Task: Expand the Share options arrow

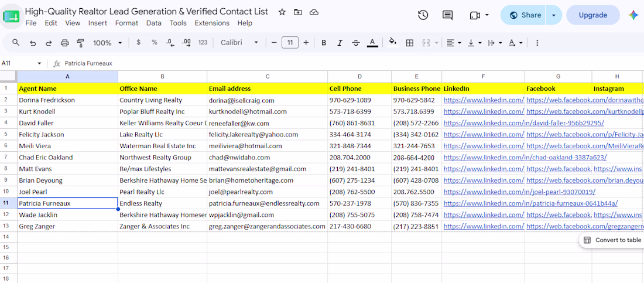Action: point(553,15)
